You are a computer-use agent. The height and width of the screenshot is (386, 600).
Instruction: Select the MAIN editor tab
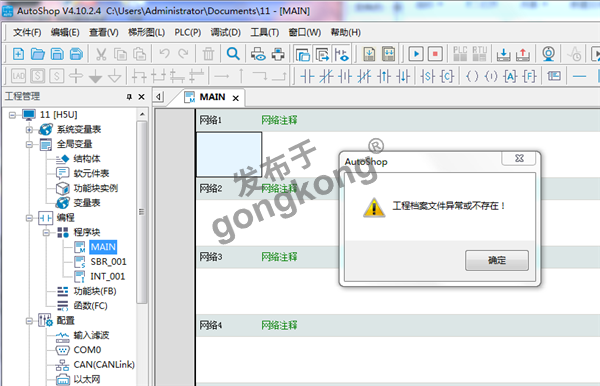(x=212, y=97)
